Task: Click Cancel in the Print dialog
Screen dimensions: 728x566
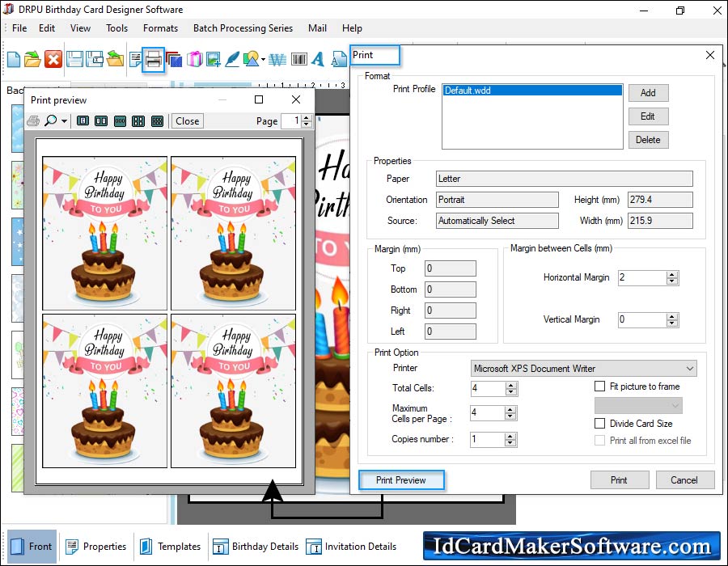Action: (685, 480)
